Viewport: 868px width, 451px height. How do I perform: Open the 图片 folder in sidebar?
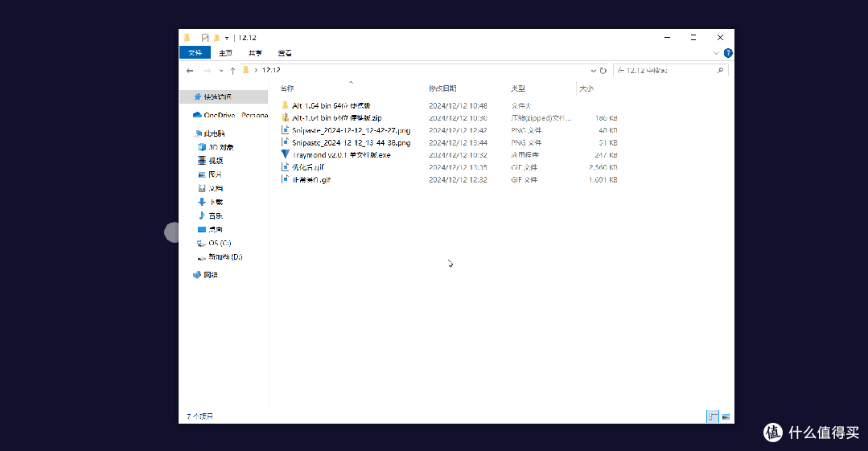[210, 174]
